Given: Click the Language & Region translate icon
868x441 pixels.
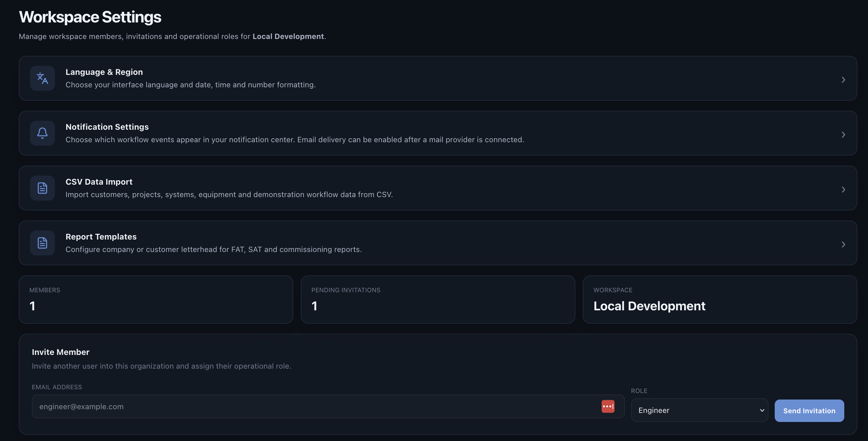Looking at the screenshot, I should (42, 78).
